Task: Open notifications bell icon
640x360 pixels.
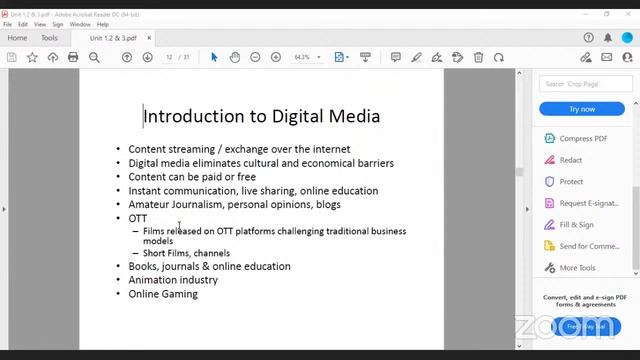Action: (608, 38)
